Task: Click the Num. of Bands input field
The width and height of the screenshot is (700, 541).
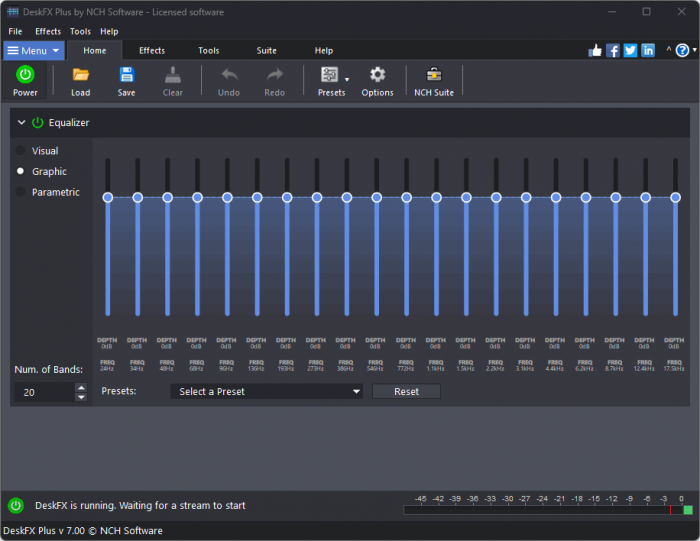Action: pyautogui.click(x=44, y=393)
